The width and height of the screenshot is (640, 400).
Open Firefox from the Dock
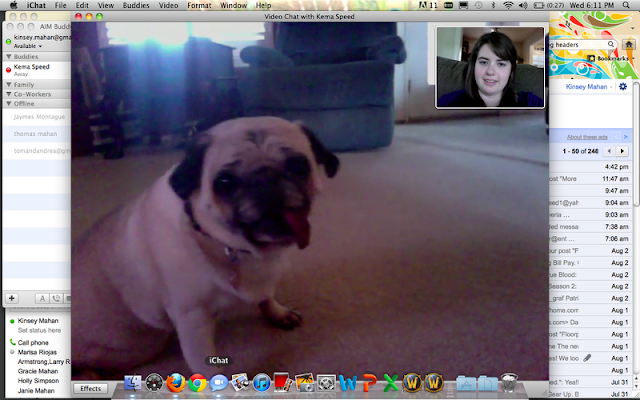tap(176, 383)
